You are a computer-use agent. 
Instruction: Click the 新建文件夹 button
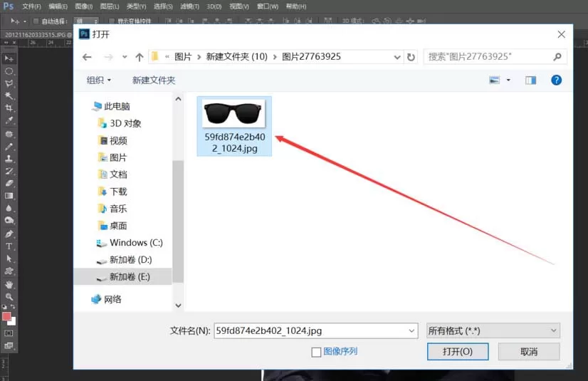pos(154,80)
